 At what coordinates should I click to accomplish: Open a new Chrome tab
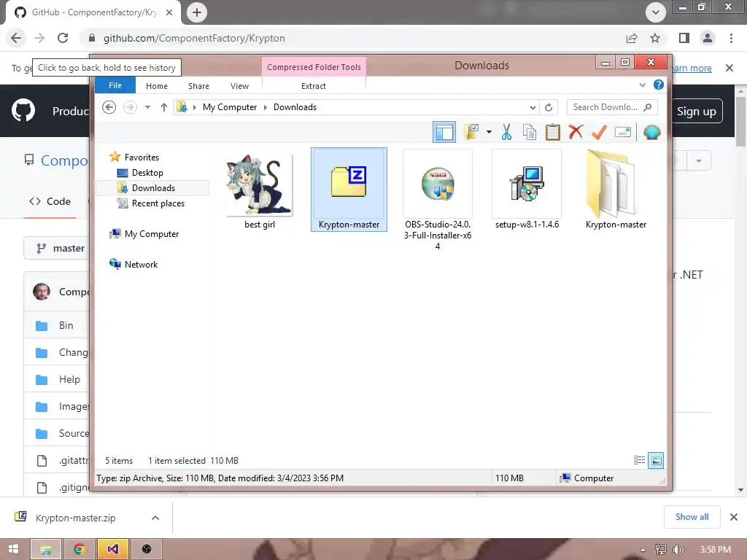click(x=197, y=12)
